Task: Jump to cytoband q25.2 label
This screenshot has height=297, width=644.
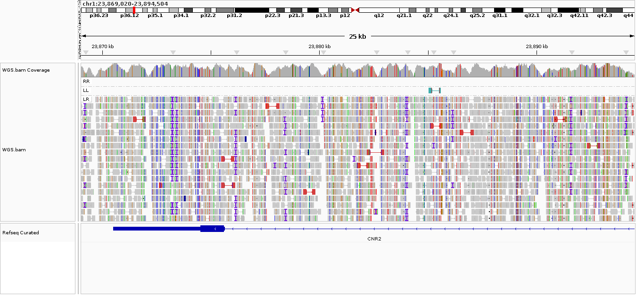Action: click(x=477, y=16)
